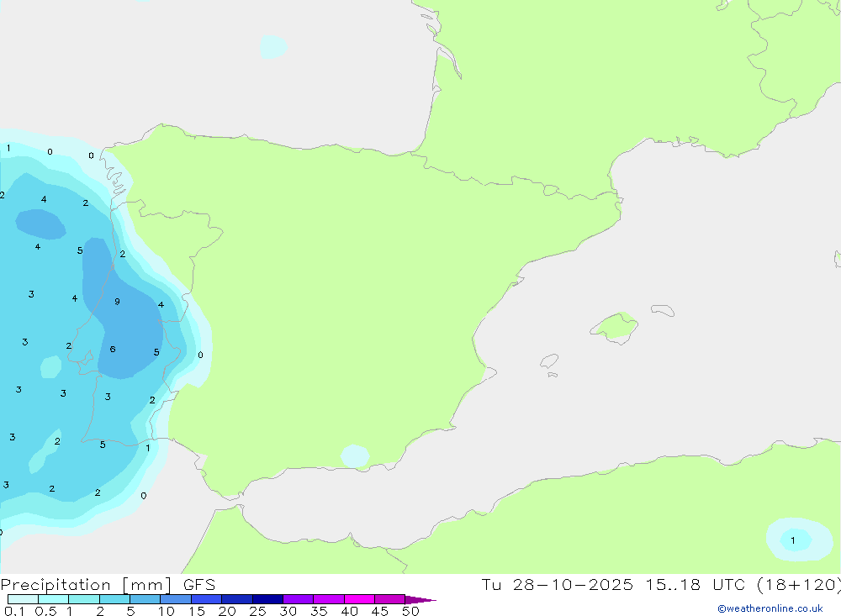Image resolution: width=841 pixels, height=616 pixels.
Task: Click the "45" legend scale label
Action: coord(380,611)
